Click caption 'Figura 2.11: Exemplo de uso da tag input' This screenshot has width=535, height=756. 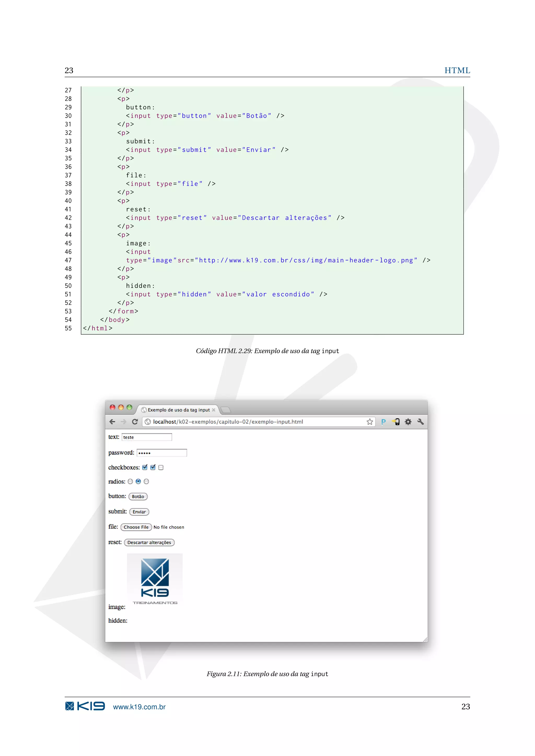[267, 674]
